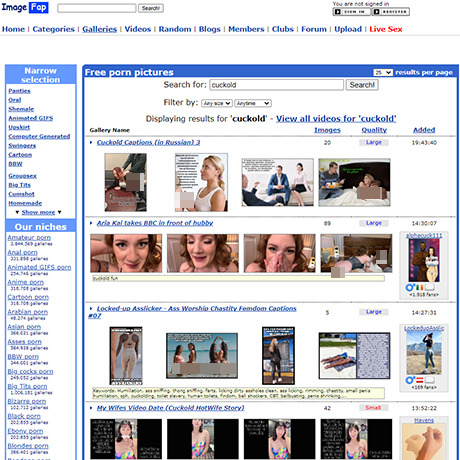Open Galleries in the navigation bar

click(x=99, y=29)
